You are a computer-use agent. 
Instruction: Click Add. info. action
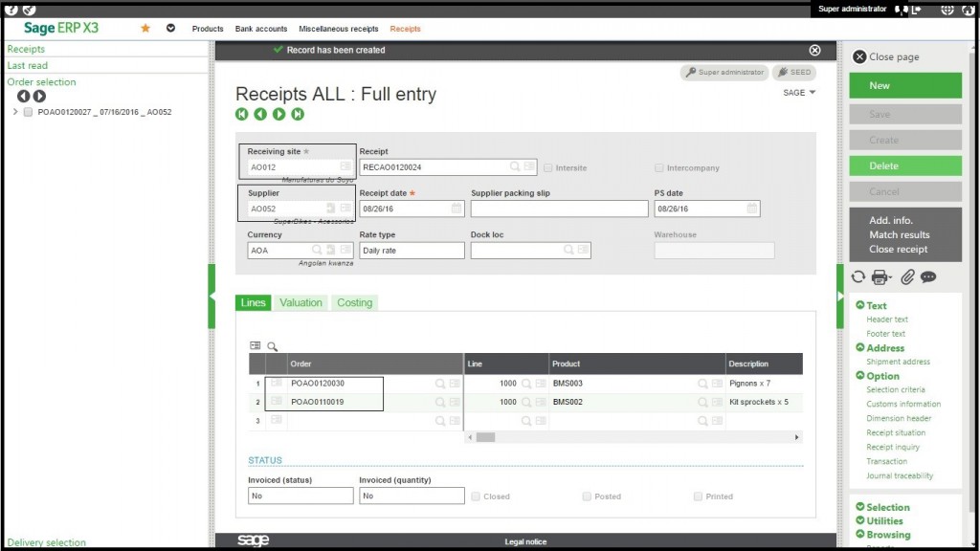[891, 221]
